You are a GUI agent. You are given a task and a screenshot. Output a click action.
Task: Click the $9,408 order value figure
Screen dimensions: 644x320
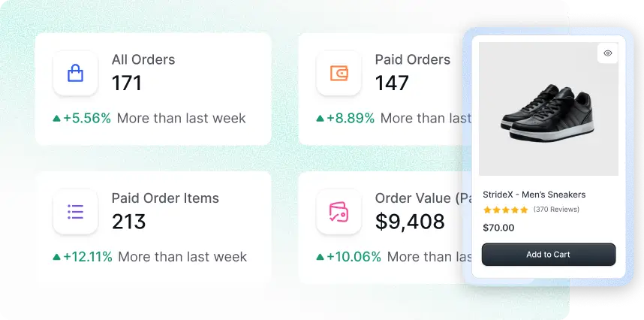pyautogui.click(x=410, y=222)
